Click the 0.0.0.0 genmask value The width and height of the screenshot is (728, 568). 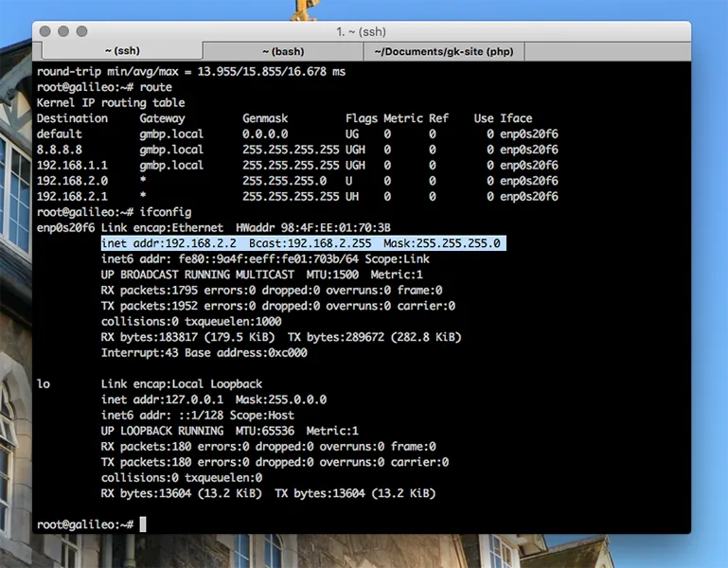tap(265, 134)
